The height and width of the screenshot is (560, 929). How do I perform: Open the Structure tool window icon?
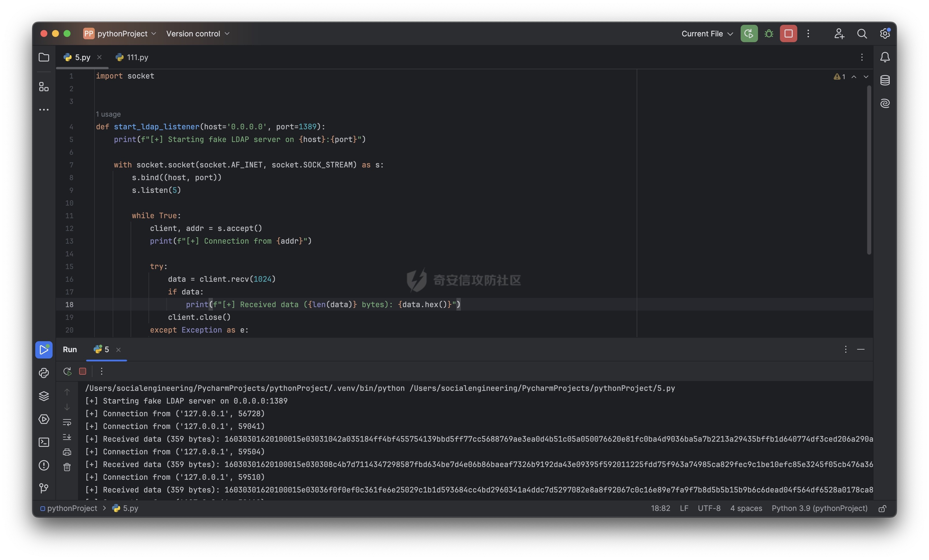[x=44, y=87]
